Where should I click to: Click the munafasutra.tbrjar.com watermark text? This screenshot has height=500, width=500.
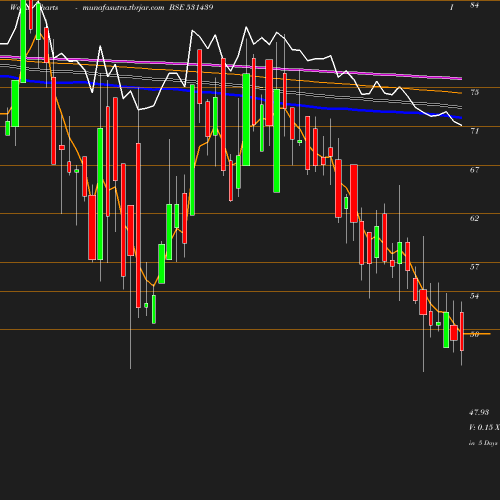[x=123, y=7]
